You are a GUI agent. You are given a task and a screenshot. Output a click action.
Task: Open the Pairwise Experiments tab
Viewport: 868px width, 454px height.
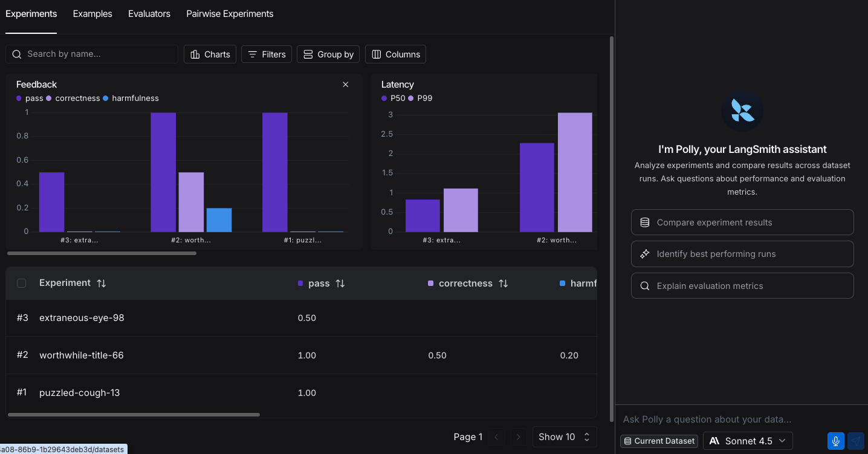(x=229, y=13)
